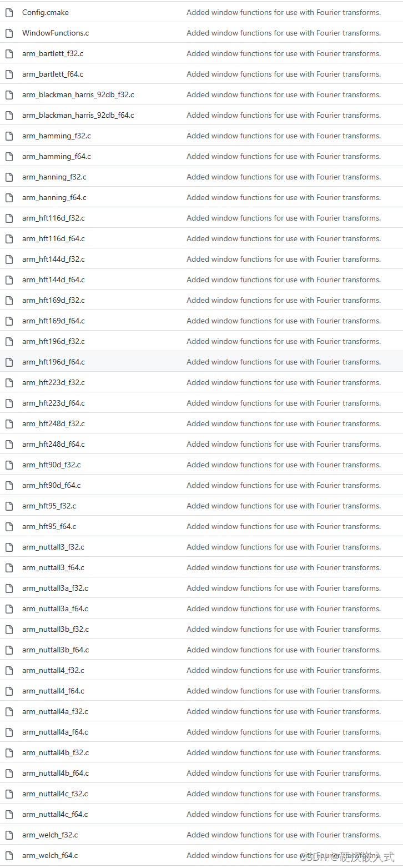This screenshot has height=868, width=403.
Task: Open commit message on the arm_hft90d_f32.c row
Action: point(284,465)
